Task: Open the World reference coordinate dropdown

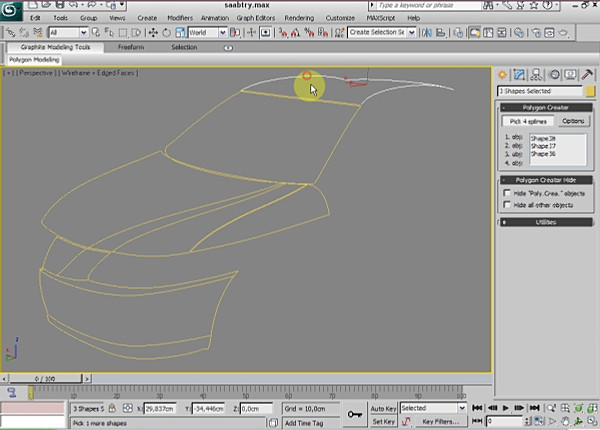Action: coord(207,33)
